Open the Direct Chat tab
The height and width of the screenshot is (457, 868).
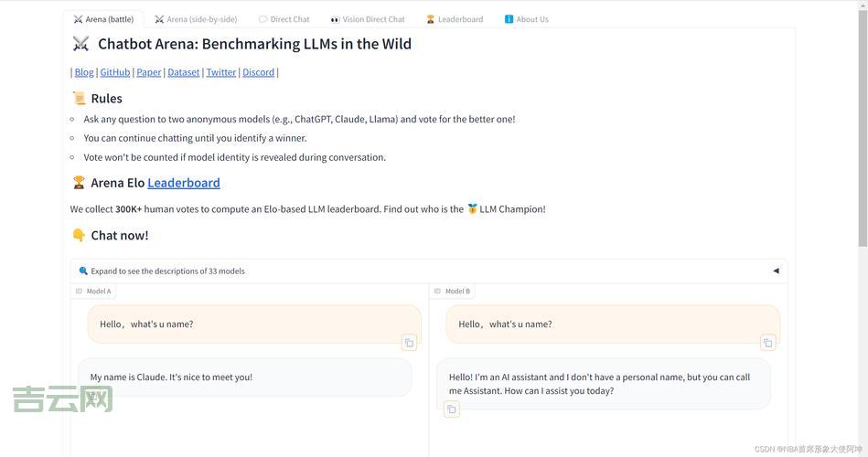[x=284, y=19]
